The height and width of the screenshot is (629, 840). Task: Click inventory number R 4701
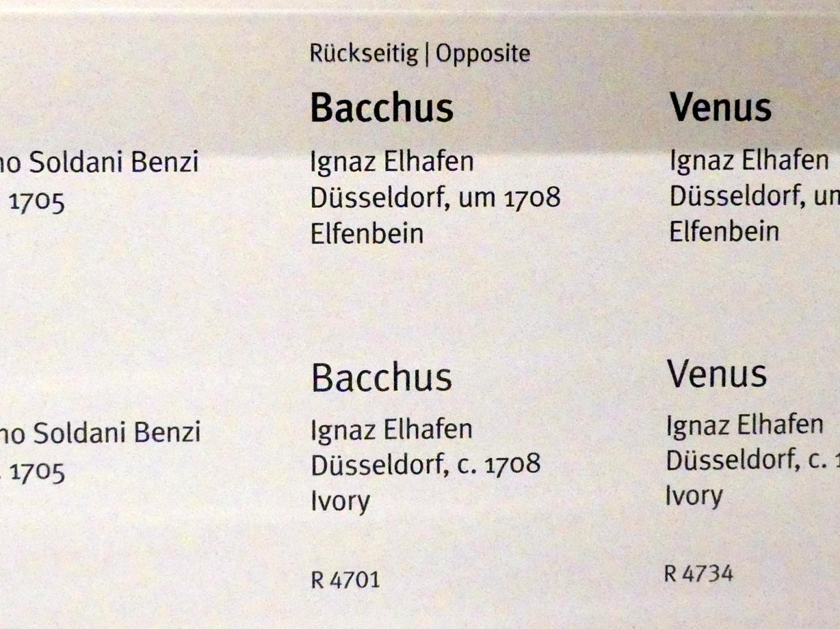[x=345, y=580]
